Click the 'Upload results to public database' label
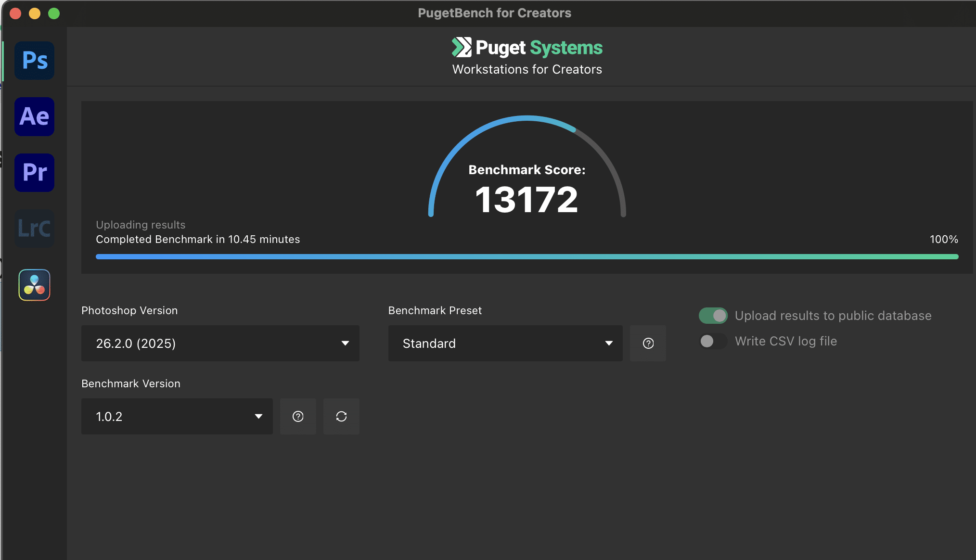This screenshot has height=560, width=976. pyautogui.click(x=833, y=316)
